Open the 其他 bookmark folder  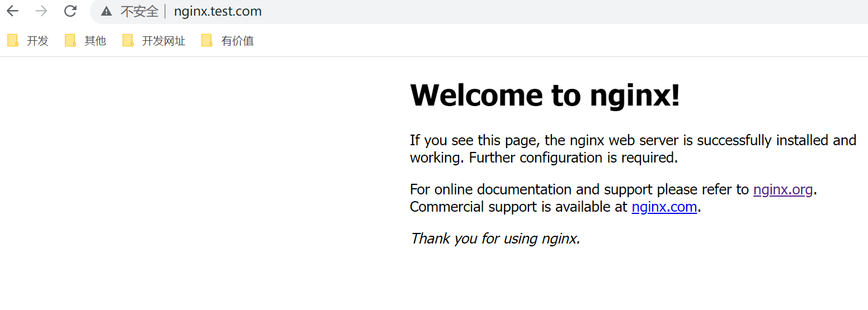86,41
